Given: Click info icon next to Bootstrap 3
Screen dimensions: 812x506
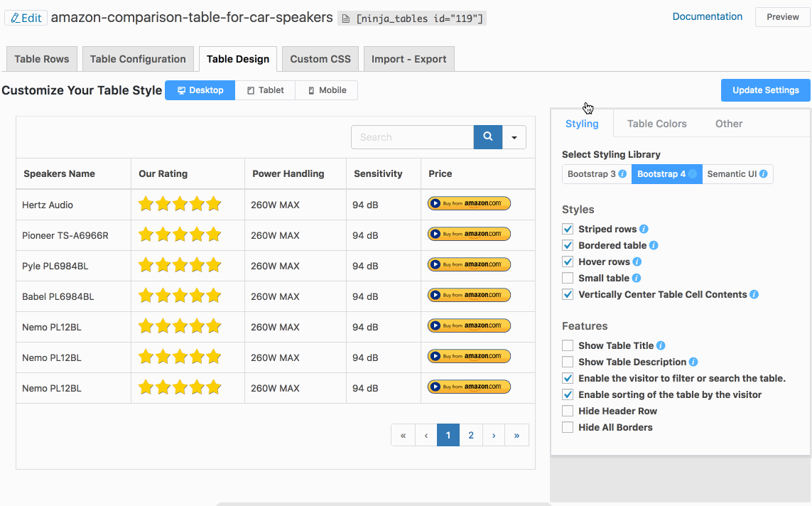Looking at the screenshot, I should pos(622,174).
